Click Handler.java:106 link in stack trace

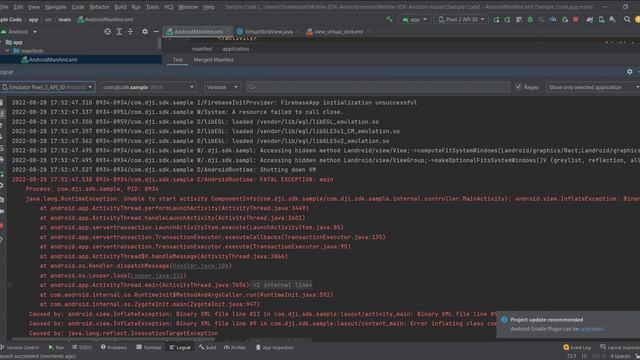coord(200,266)
